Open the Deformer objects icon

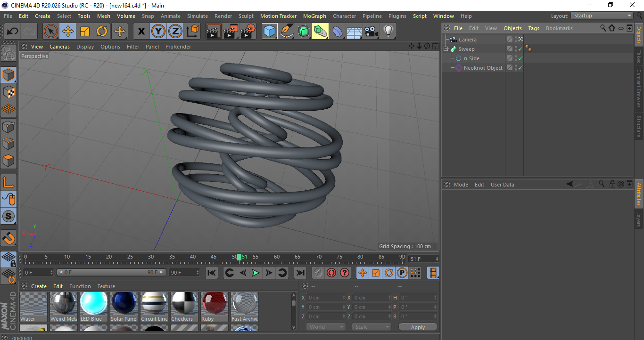tap(338, 32)
